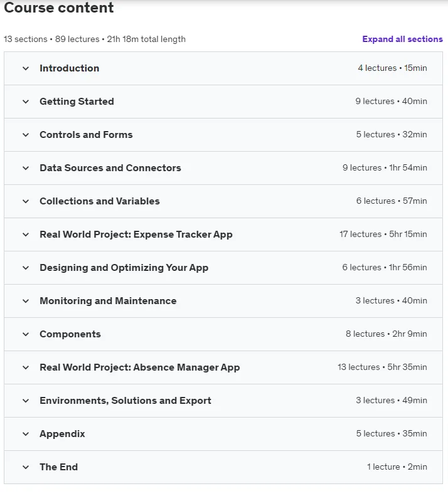Click the 13 lectures • 5hr 35min label

coord(382,367)
